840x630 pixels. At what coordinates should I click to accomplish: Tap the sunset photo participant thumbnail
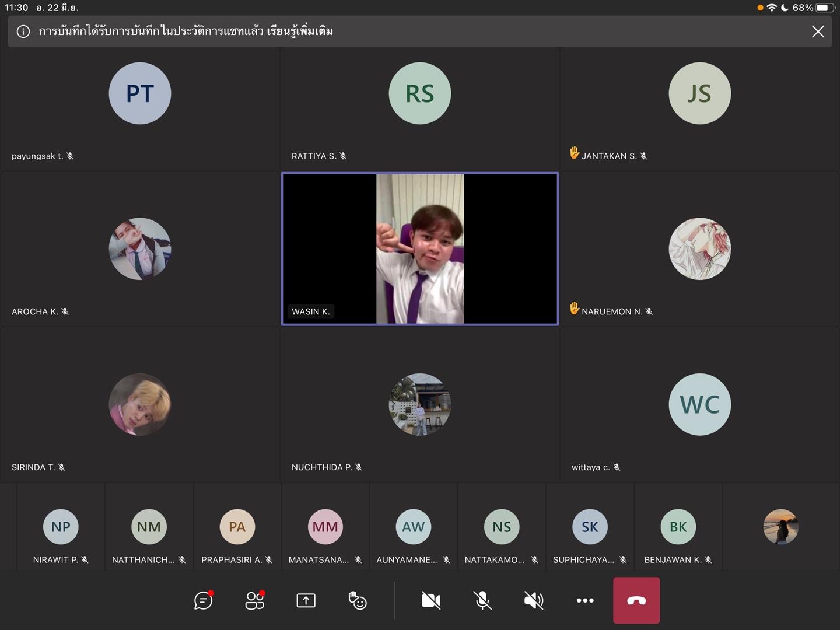click(780, 527)
